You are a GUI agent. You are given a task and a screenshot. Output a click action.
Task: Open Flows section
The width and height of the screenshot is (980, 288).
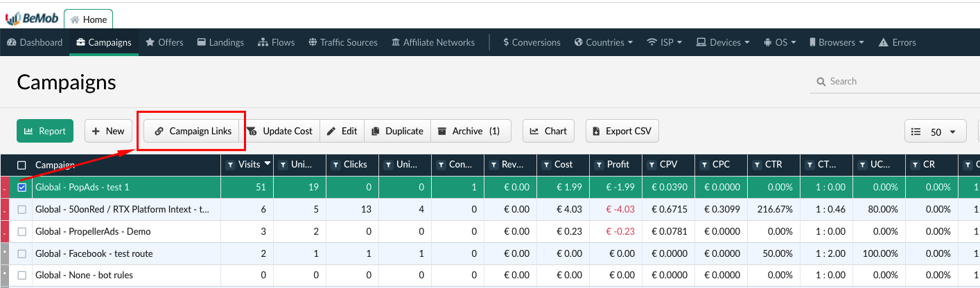coord(276,42)
